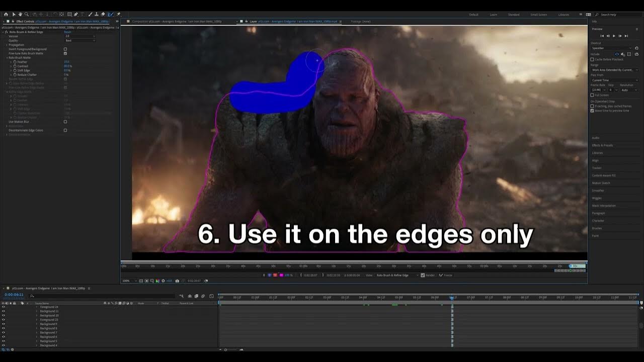Select the Brush tool
Screen dimensions: 644x362
(90, 15)
